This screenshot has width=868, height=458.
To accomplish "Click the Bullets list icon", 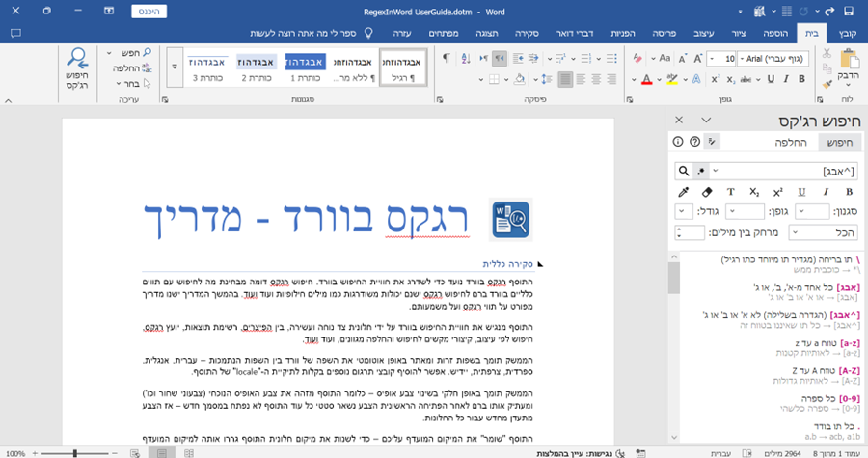I will [x=611, y=58].
